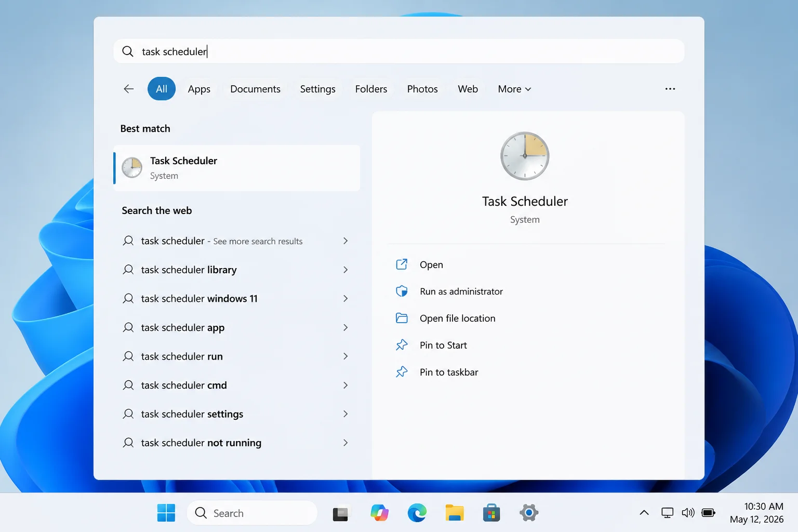
Task: Click the large Task Scheduler clock icon
Action: coord(525,156)
